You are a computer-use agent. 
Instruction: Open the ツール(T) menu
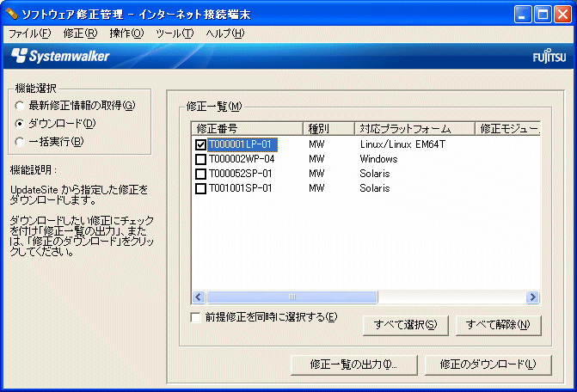pyautogui.click(x=175, y=34)
